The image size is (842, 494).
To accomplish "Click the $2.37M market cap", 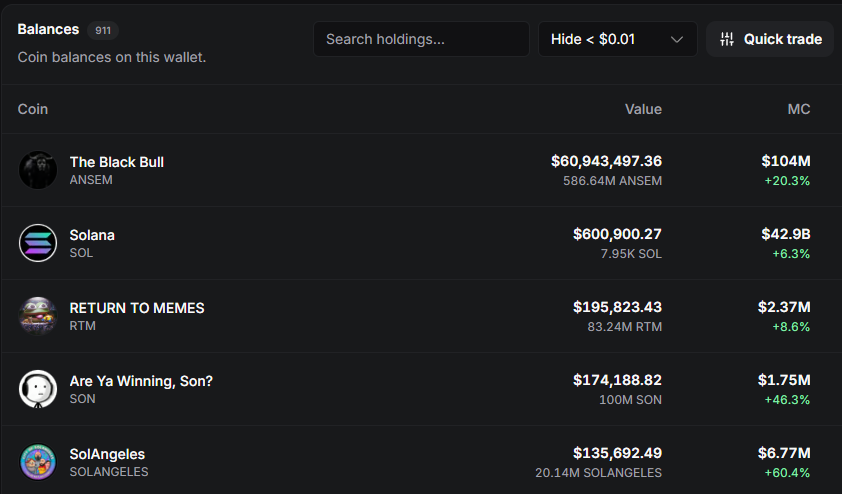I will tap(784, 307).
